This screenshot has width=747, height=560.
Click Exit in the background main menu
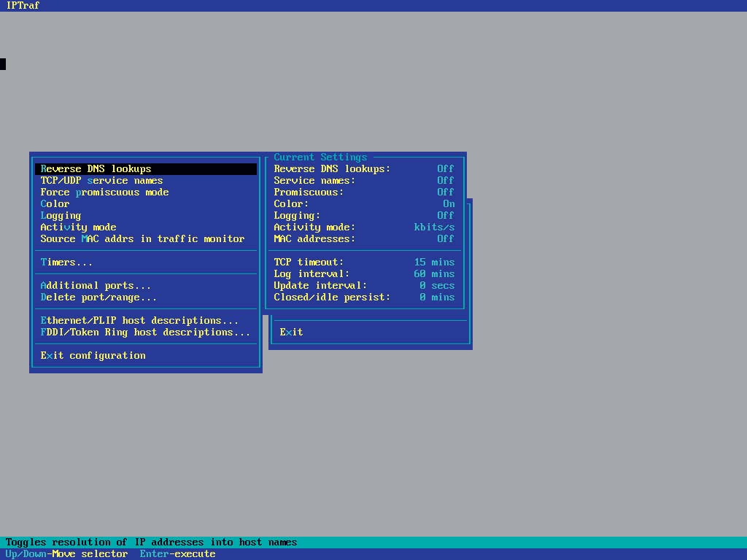291,332
